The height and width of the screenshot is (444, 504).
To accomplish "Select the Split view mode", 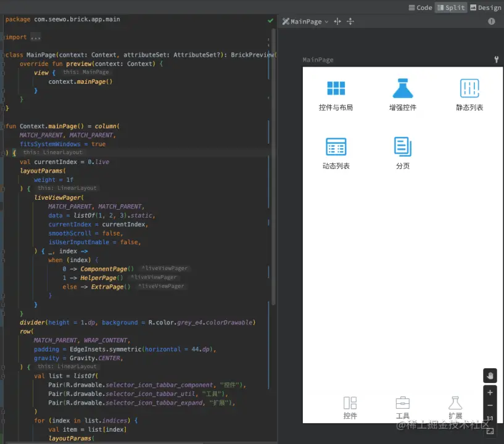I will [450, 7].
